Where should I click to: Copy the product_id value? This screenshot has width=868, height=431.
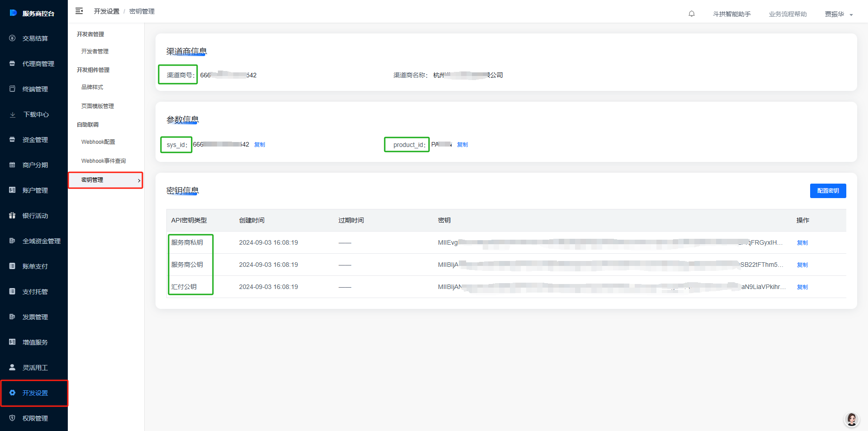462,145
